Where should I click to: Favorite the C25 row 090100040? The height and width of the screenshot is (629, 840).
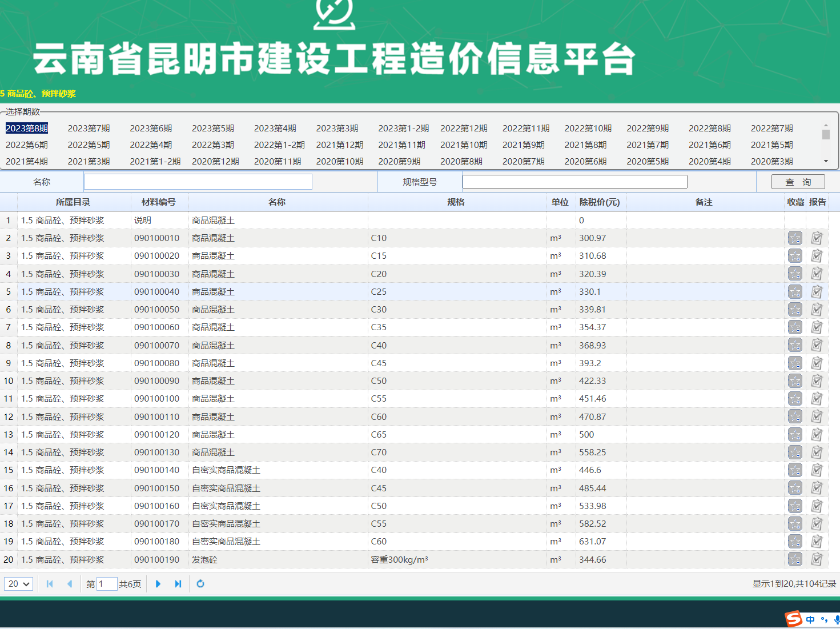(795, 292)
